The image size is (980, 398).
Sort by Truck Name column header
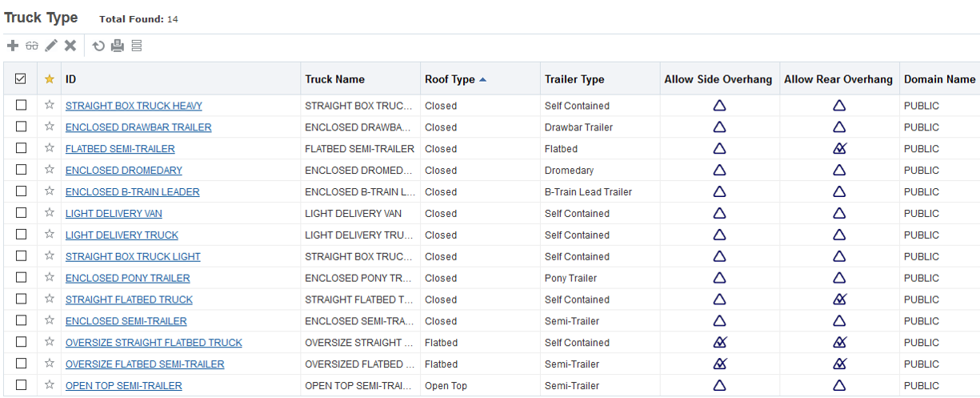click(x=334, y=79)
